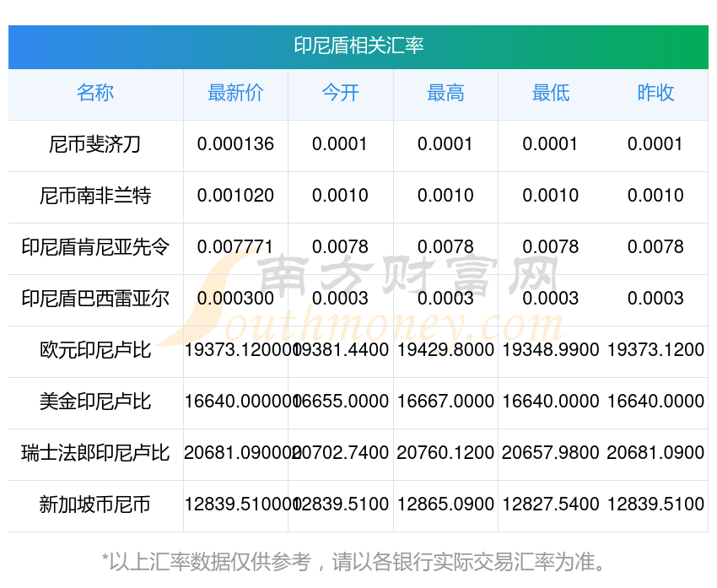Screen dimensions: 717x588
Task: Select the 瑞士法郎印尼卢比 row name
Action: point(95,453)
